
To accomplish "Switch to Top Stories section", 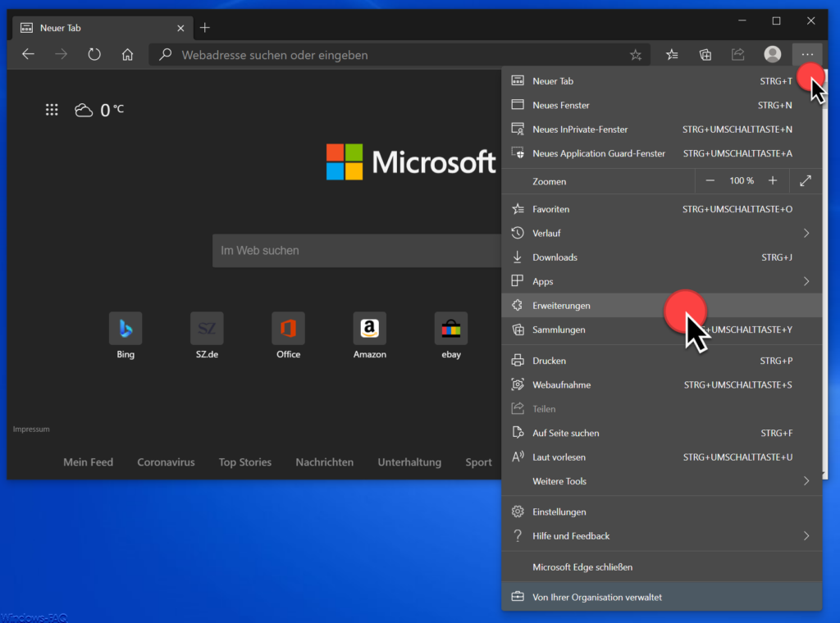I will coord(244,462).
